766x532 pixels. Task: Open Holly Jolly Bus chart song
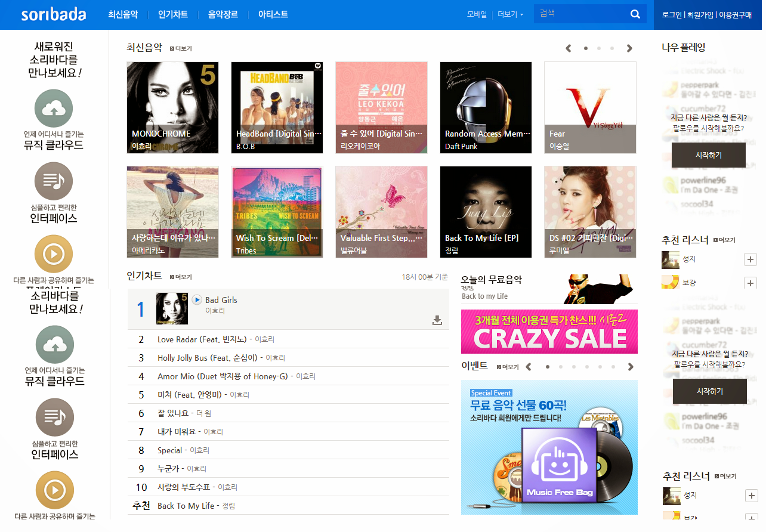pos(208,358)
